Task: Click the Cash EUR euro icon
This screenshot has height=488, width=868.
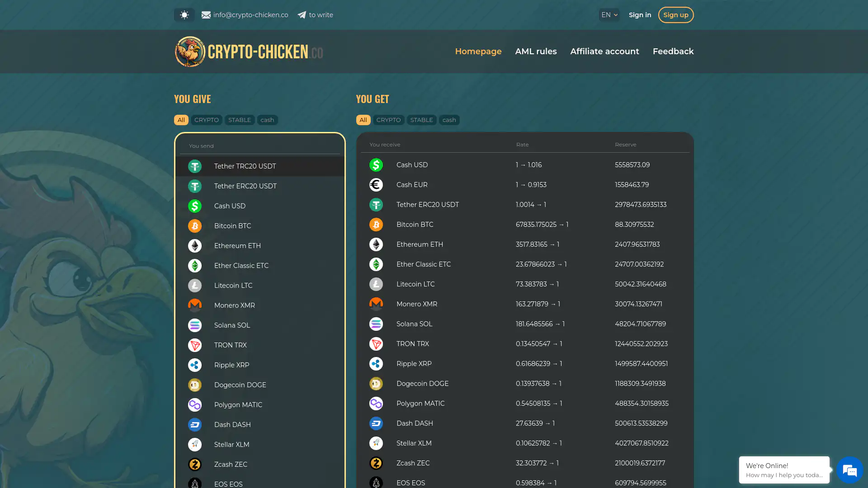Action: 376,185
